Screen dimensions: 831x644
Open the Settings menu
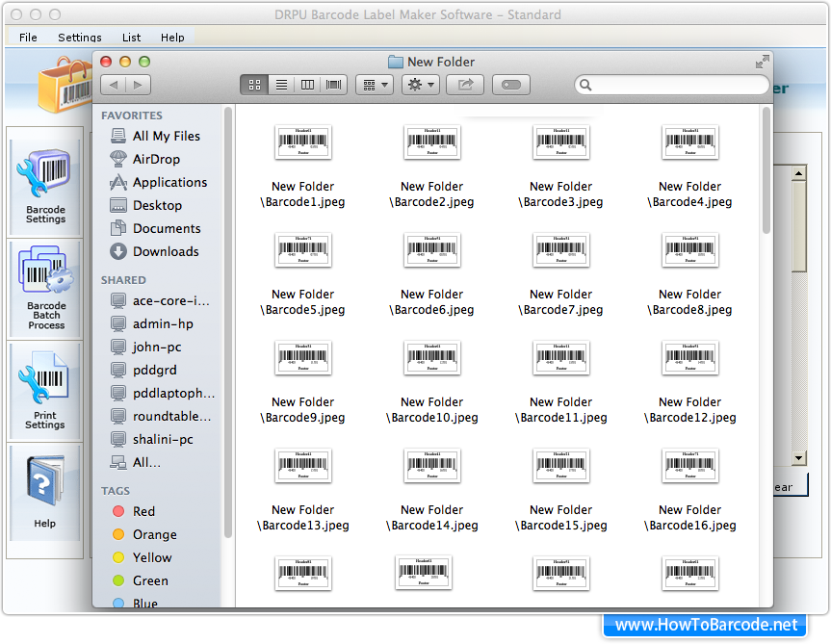79,38
